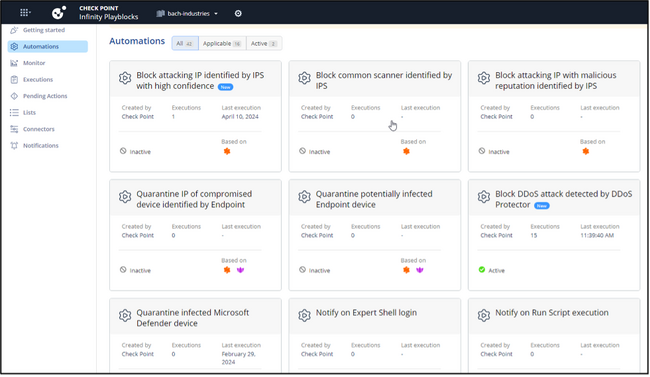This screenshot has height=377, width=650.
Task: Open Lists from the sidebar
Action: 29,112
